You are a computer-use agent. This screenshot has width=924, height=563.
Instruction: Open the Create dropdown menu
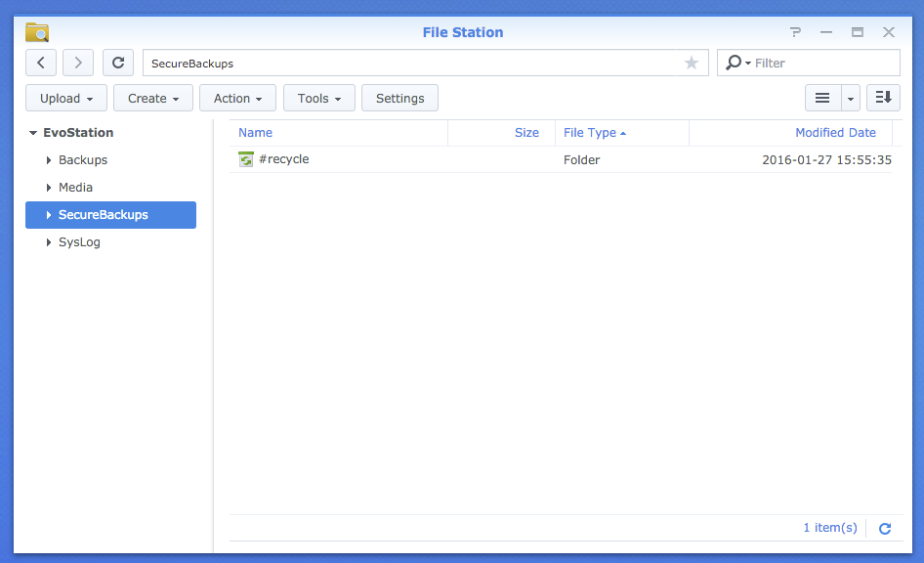click(x=153, y=98)
